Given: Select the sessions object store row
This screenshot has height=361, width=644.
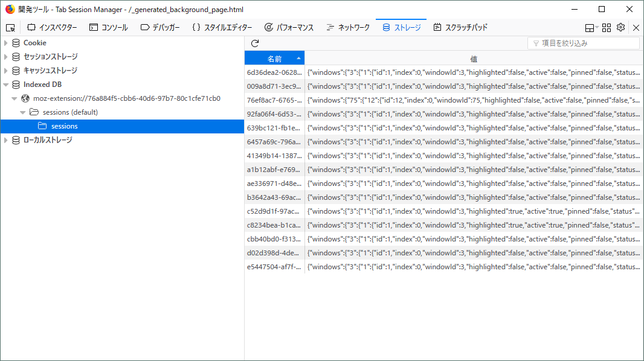Looking at the screenshot, I should point(122,126).
